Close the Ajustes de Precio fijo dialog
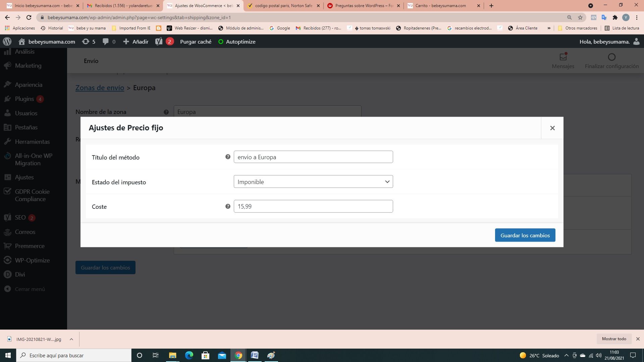This screenshot has height=362, width=644. click(552, 128)
